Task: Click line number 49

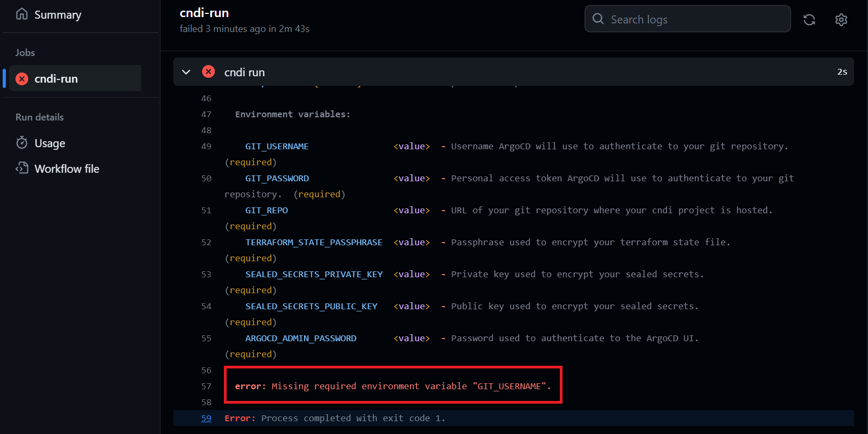Action: click(x=206, y=147)
